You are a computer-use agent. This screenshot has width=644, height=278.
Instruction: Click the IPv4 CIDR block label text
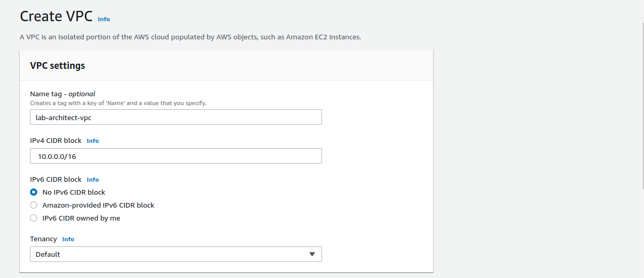click(56, 140)
